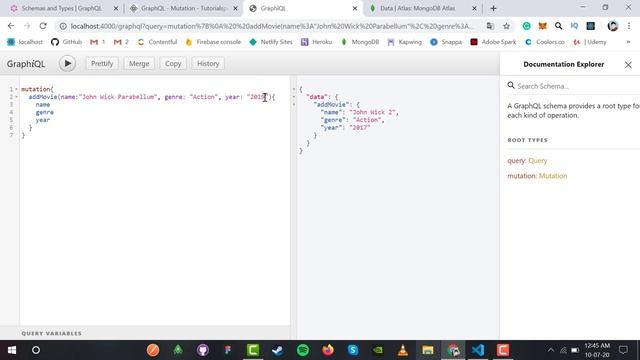Collapse the "addMovie" object in the result

[294, 104]
